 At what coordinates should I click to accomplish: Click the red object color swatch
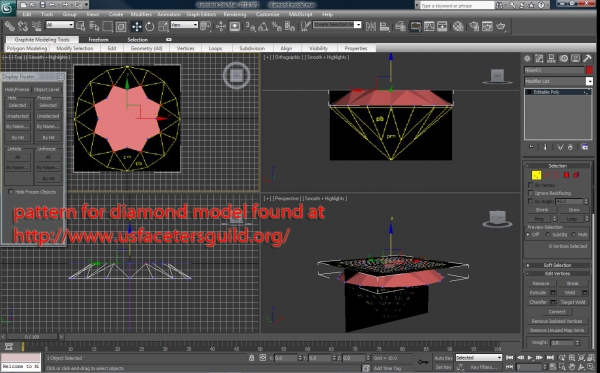(589, 70)
